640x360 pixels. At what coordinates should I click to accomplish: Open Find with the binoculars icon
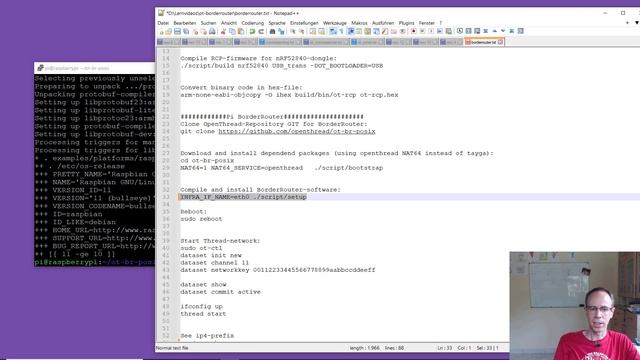(x=272, y=31)
